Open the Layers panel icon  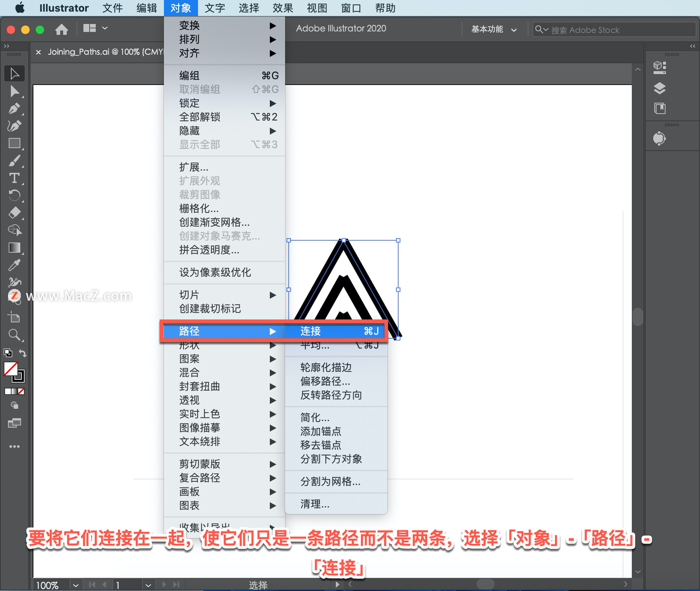[x=660, y=88]
